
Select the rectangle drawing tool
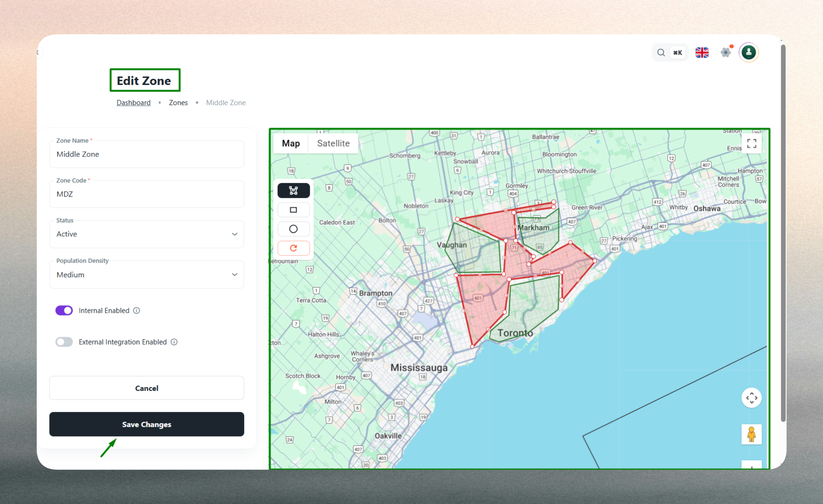coord(293,210)
